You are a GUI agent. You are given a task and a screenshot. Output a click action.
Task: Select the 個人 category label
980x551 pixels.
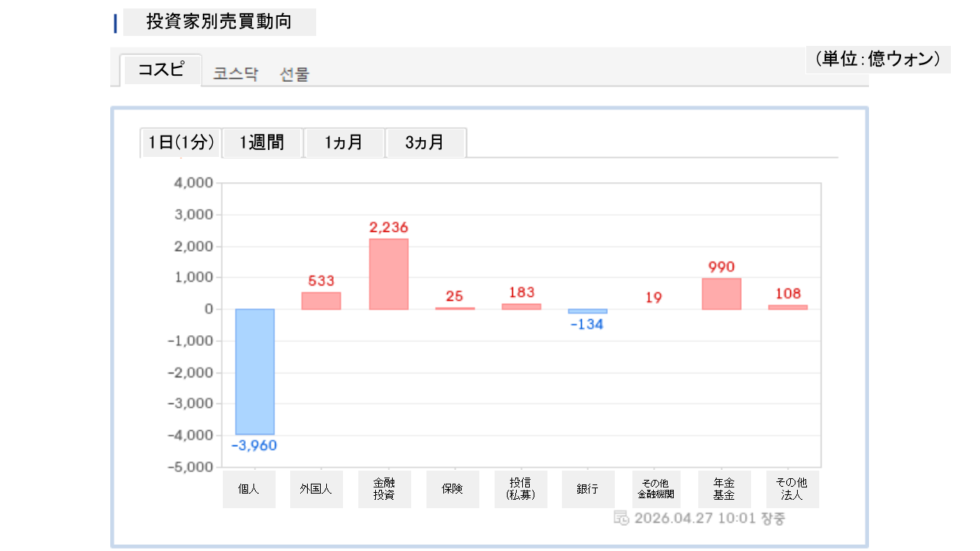coord(249,489)
